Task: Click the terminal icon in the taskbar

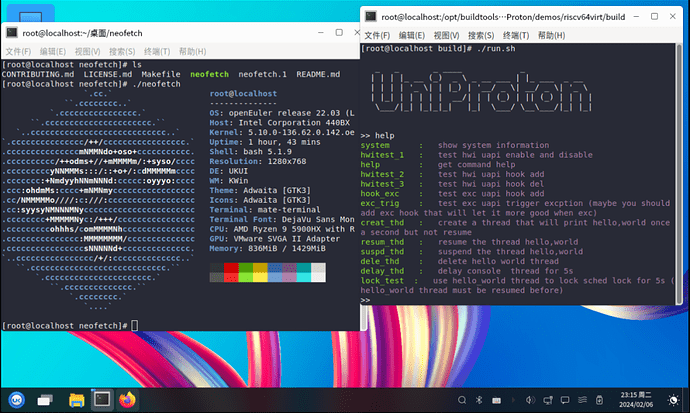Action: pyautogui.click(x=101, y=399)
